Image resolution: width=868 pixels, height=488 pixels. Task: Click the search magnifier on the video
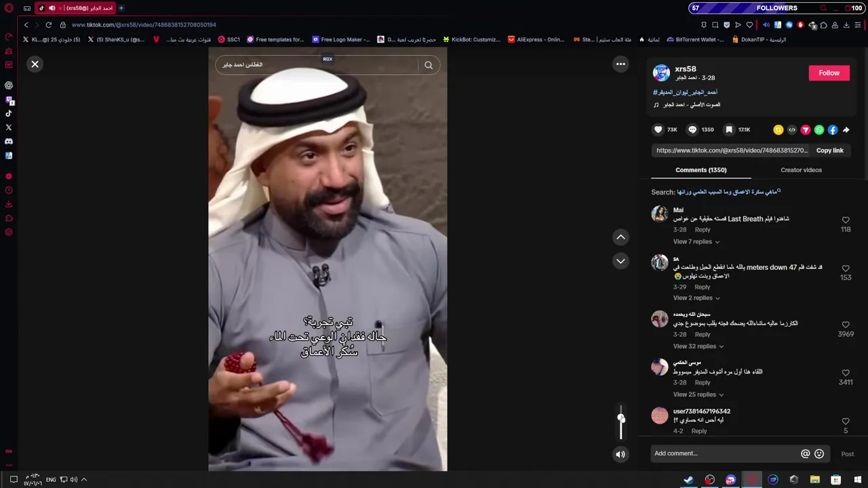click(x=429, y=65)
